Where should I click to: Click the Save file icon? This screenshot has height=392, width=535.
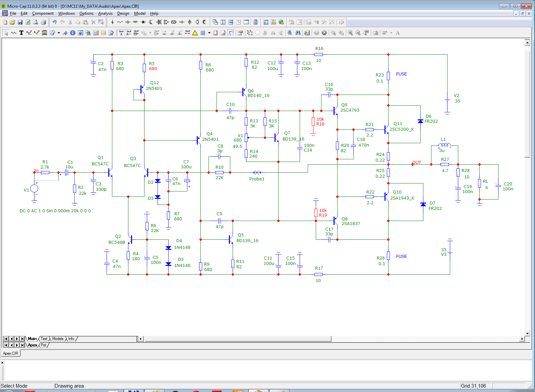point(20,22)
